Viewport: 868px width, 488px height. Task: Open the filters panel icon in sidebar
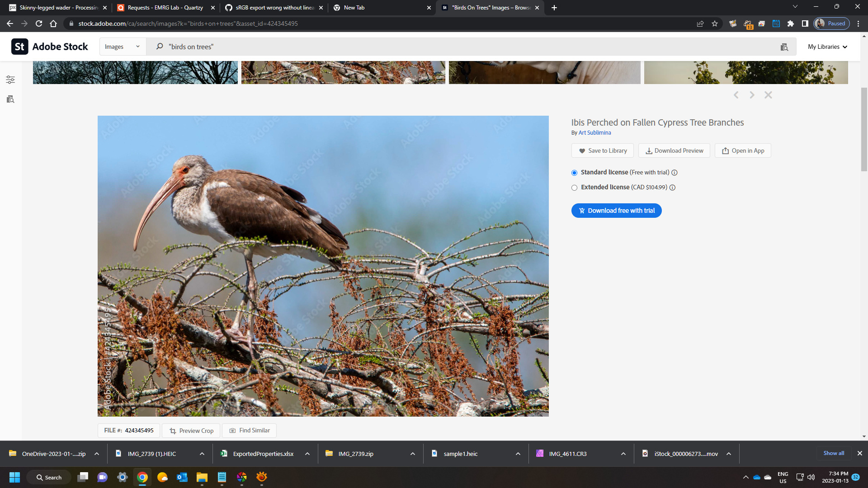[x=10, y=80]
